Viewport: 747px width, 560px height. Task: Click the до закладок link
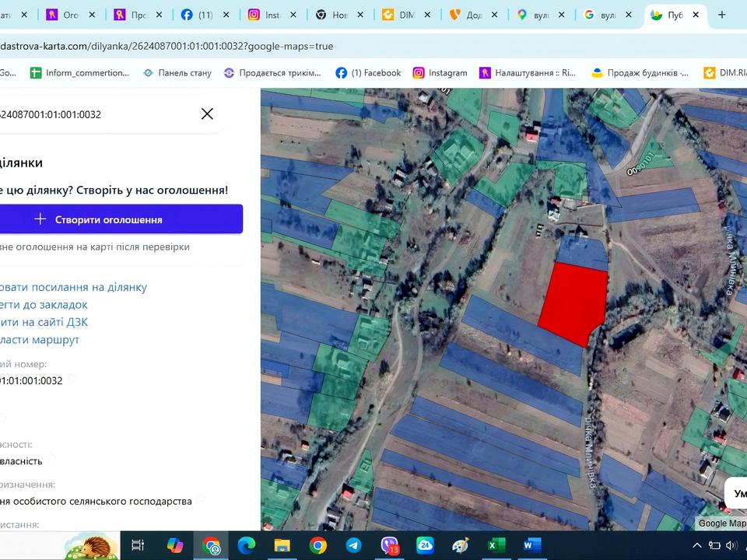[44, 305]
